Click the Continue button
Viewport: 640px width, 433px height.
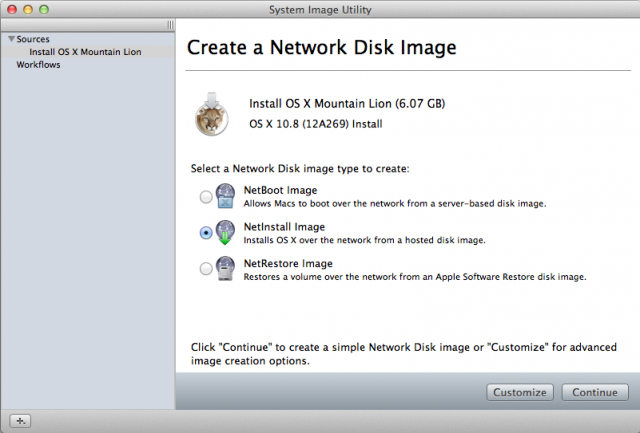pyautogui.click(x=595, y=392)
